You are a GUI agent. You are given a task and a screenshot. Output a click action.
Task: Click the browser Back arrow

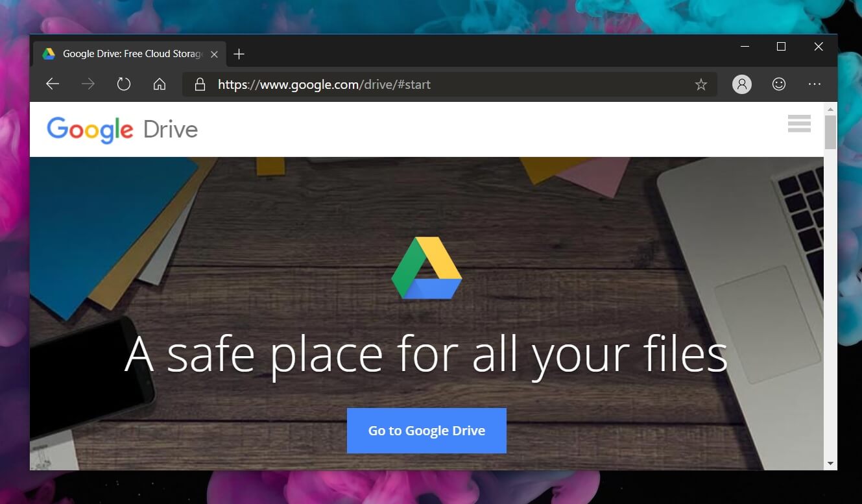53,84
